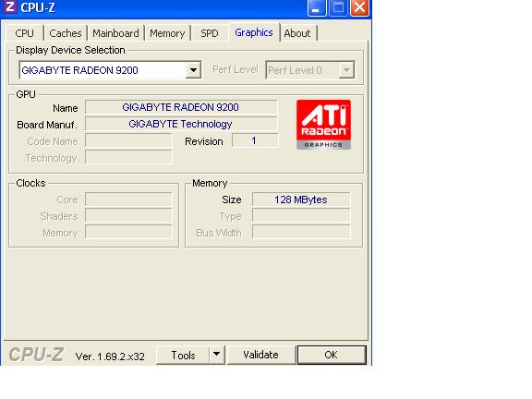Click the CPU-Z title bar icon
Image resolution: width=532 pixels, height=399 pixels.
(x=9, y=6)
